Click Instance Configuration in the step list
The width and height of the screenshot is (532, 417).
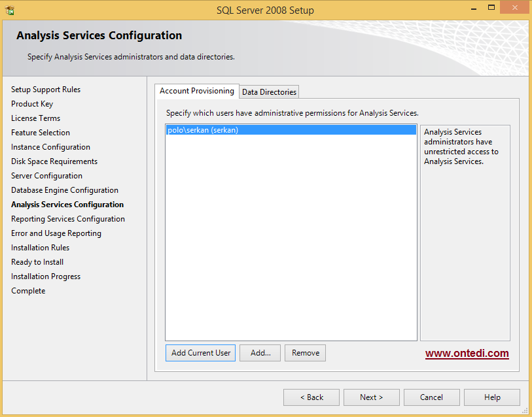50,147
